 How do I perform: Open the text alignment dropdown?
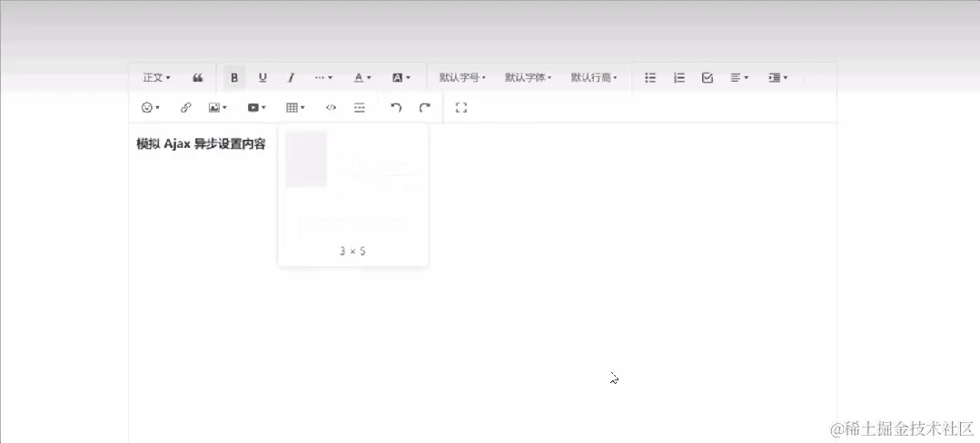739,77
